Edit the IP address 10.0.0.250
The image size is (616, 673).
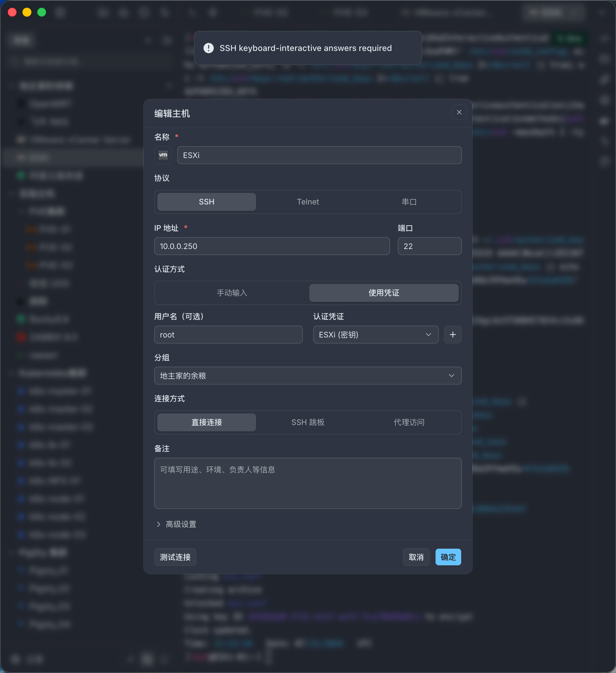(x=272, y=246)
